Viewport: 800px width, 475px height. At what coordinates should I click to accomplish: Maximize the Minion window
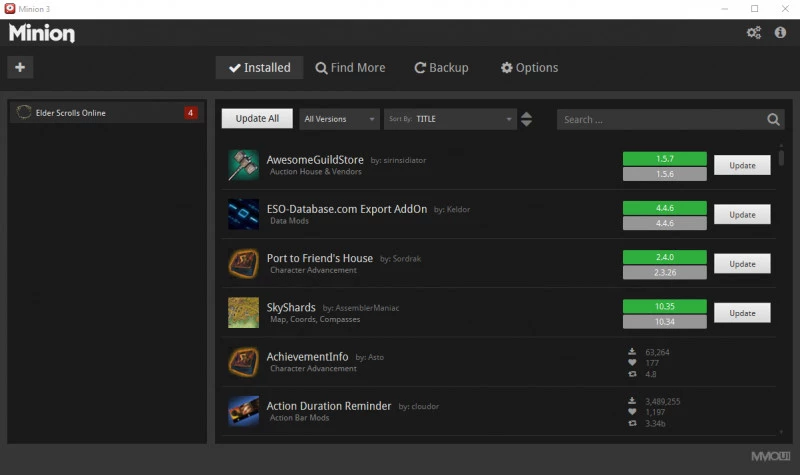[x=754, y=9]
